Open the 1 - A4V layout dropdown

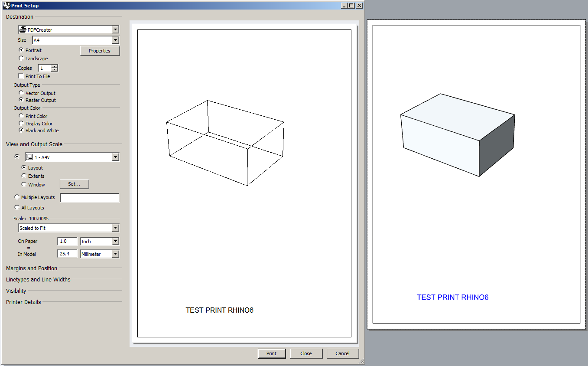(115, 157)
